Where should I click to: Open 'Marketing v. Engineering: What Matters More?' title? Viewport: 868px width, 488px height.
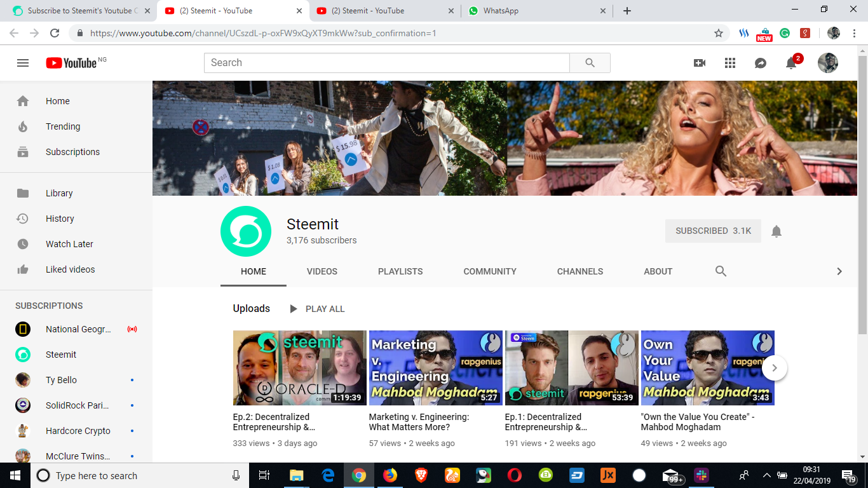(419, 422)
